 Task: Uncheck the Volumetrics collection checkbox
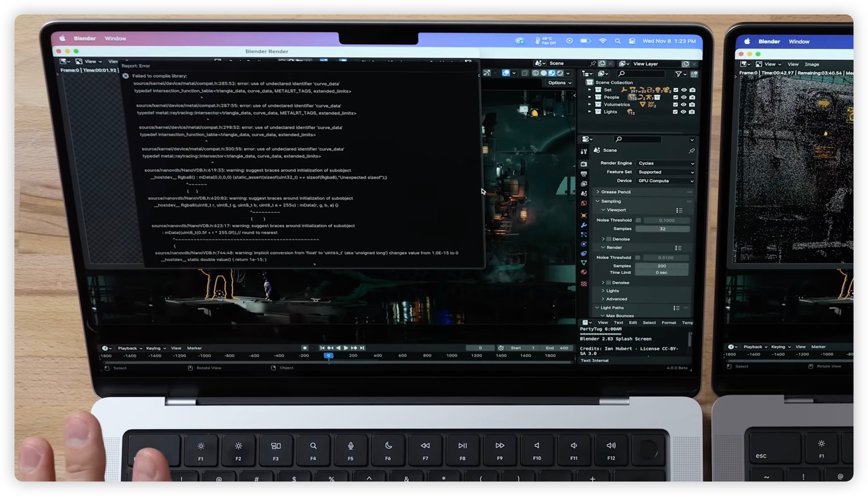[x=676, y=105]
